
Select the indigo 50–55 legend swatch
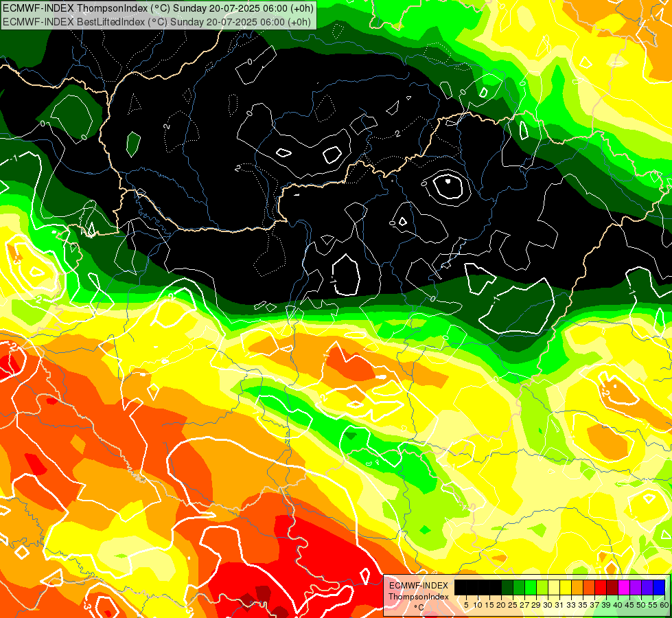[647, 588]
